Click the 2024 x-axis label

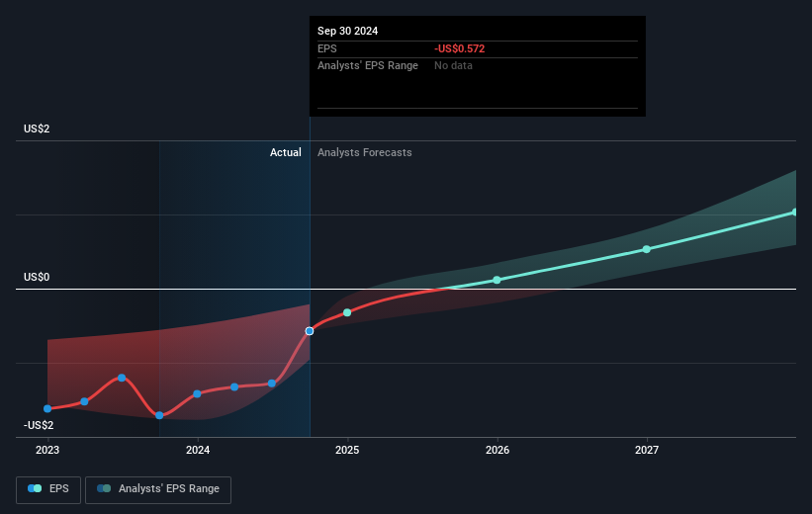tap(198, 450)
